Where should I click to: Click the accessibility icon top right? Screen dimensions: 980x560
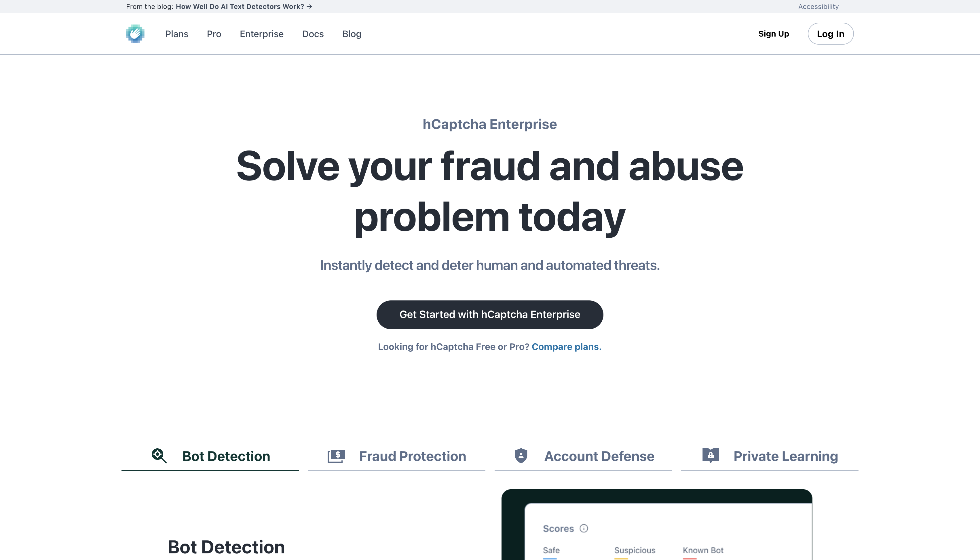[818, 6]
